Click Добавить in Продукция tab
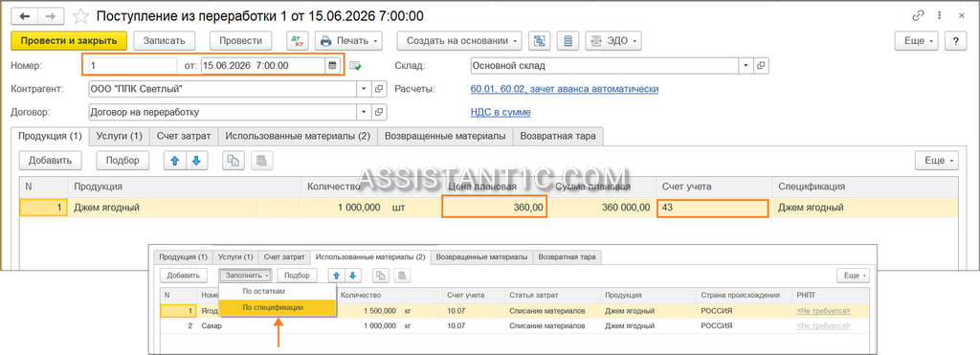Screen dimensions: 980x355 (x=50, y=161)
